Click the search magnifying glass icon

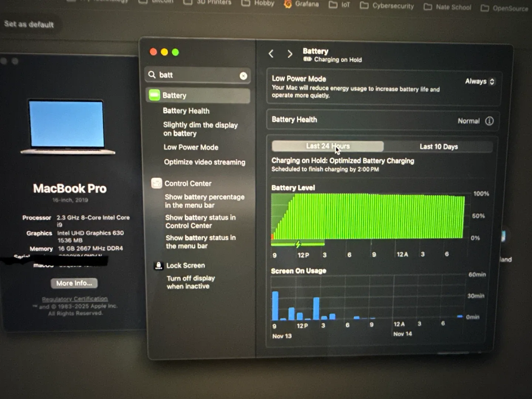(152, 75)
